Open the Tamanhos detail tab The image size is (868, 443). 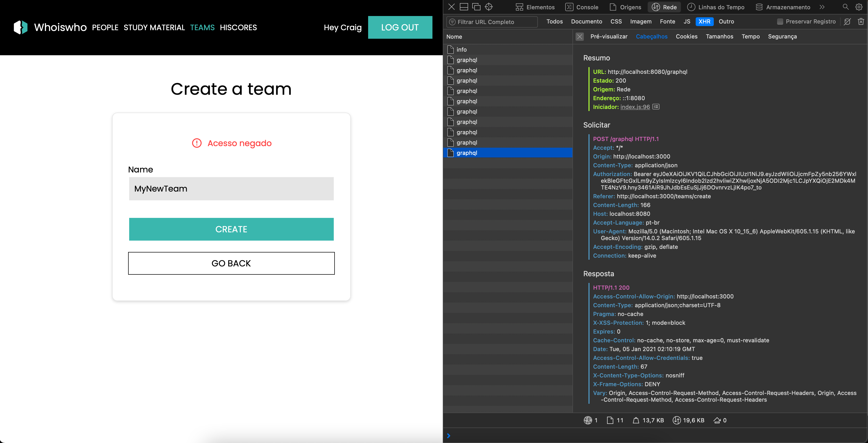coord(719,36)
